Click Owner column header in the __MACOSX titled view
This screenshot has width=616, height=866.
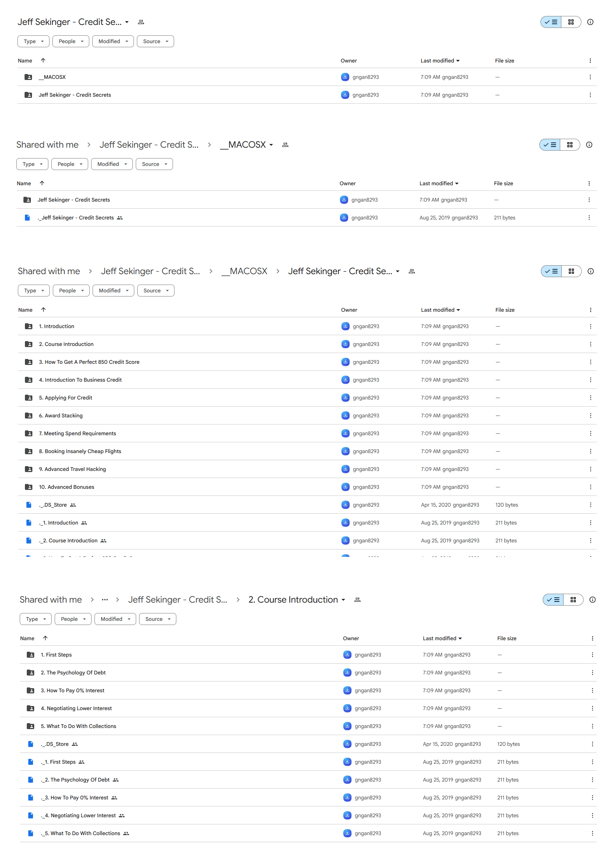point(347,183)
